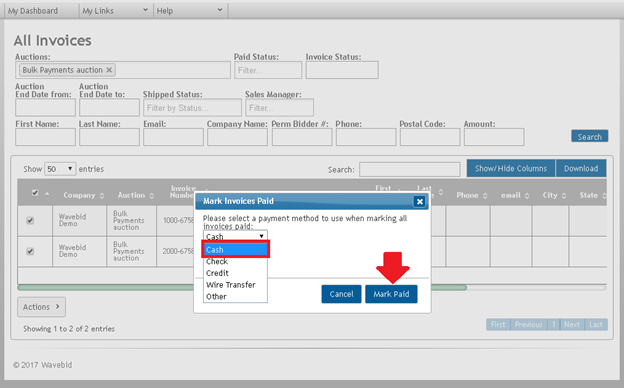This screenshot has width=624, height=388.
Task: Download the invoices list
Action: pyautogui.click(x=581, y=168)
